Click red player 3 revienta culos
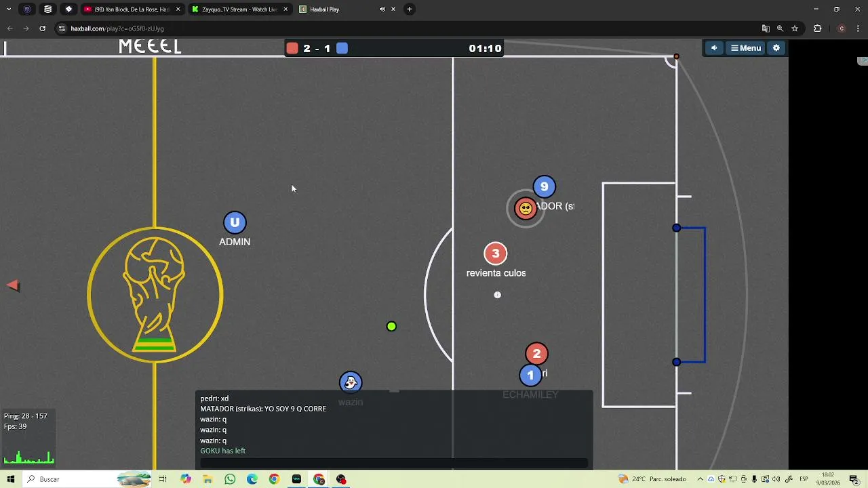This screenshot has height=488, width=868. pyautogui.click(x=496, y=253)
